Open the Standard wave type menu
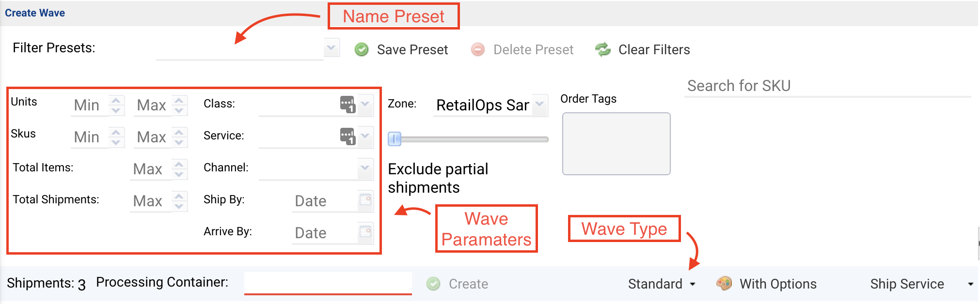 (x=662, y=284)
